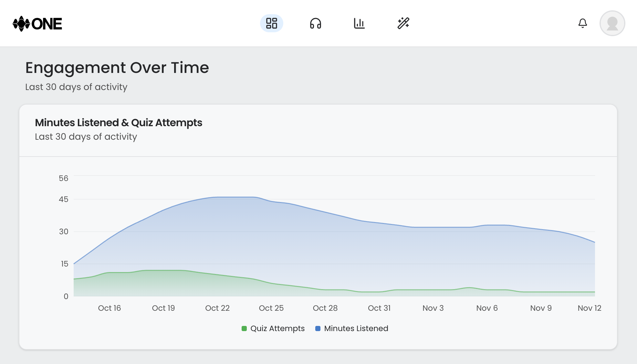Click the Engagement Over Time heading
Image resolution: width=637 pixels, height=364 pixels.
(117, 68)
